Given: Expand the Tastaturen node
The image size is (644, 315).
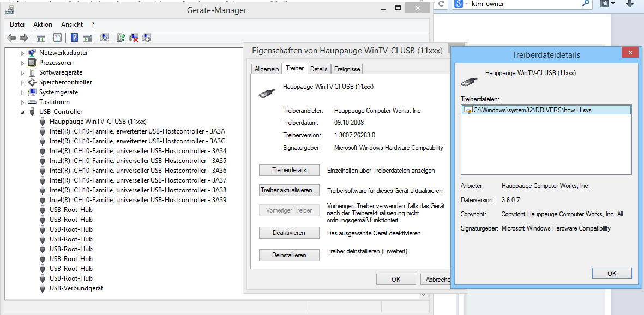Looking at the screenshot, I should (x=22, y=102).
